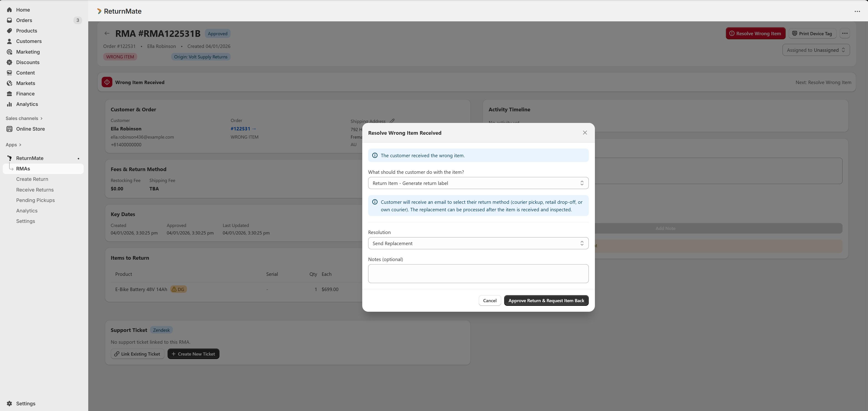This screenshot has height=411, width=868.
Task: Click the Products tag icon
Action: [x=9, y=31]
